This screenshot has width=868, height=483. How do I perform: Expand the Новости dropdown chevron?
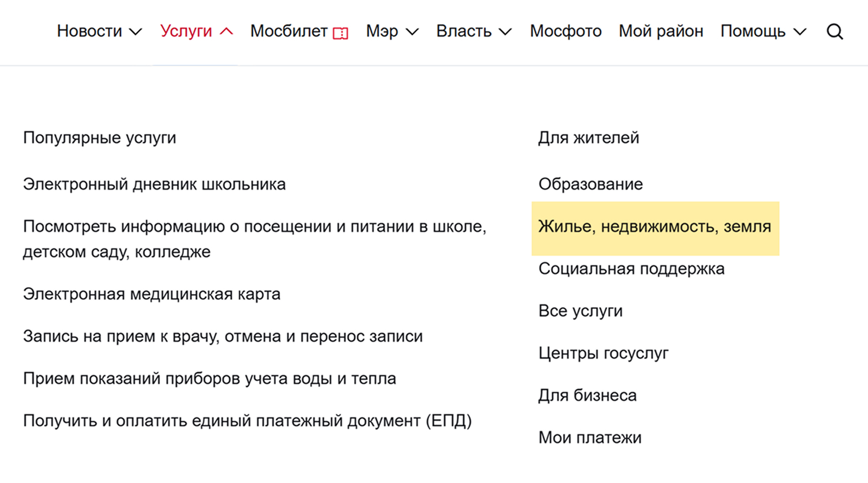(135, 32)
